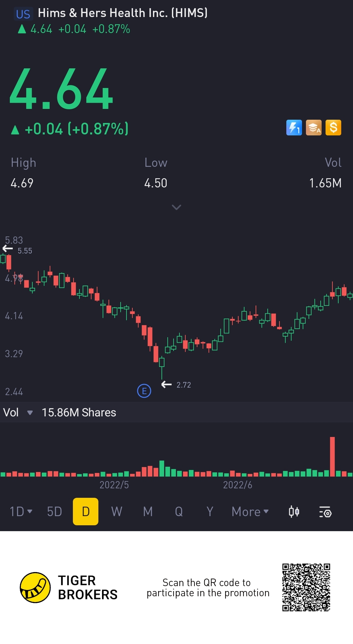
Task: Open the 1D timeframe dropdown
Action: 21,512
